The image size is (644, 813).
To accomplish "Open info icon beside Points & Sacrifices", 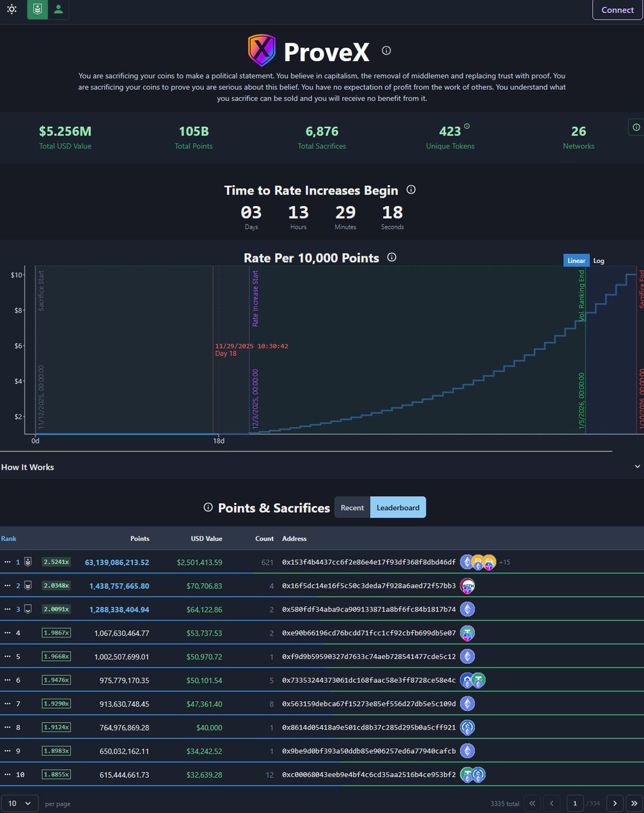I will [x=208, y=507].
